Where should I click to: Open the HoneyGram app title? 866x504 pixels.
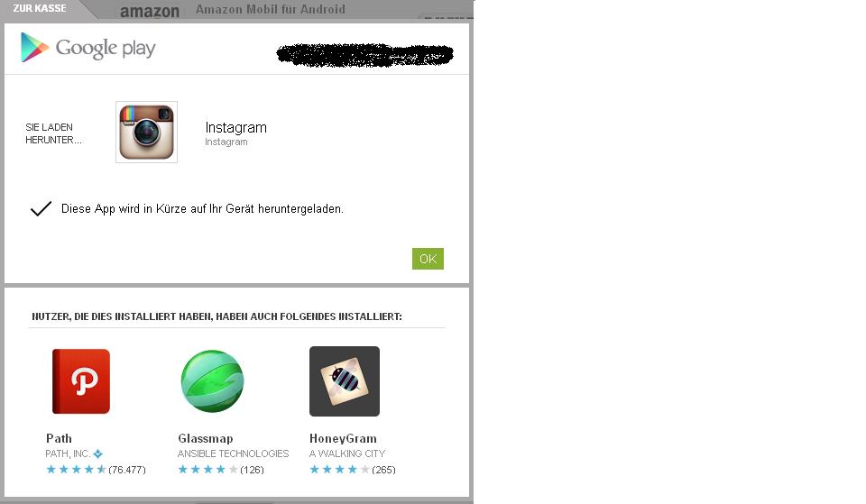click(343, 438)
